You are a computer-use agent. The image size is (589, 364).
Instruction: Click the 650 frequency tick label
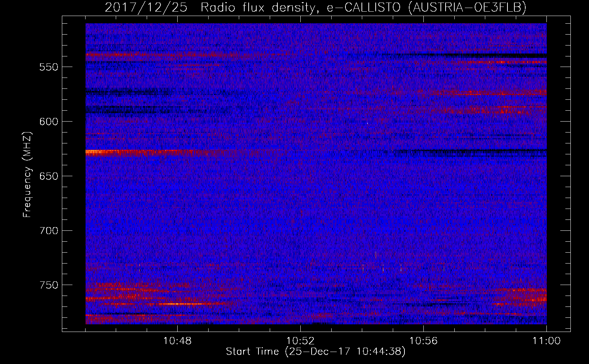coord(49,176)
